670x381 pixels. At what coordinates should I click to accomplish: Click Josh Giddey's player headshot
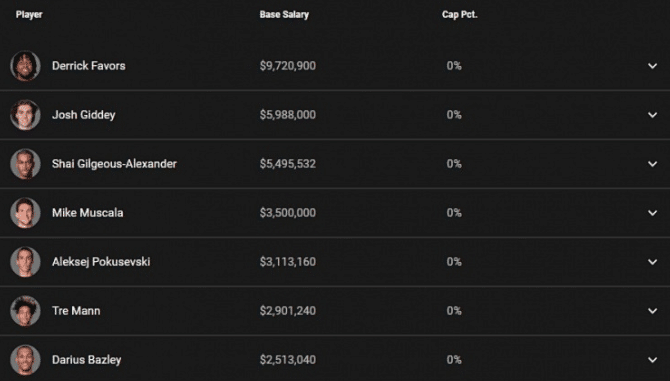(25, 115)
